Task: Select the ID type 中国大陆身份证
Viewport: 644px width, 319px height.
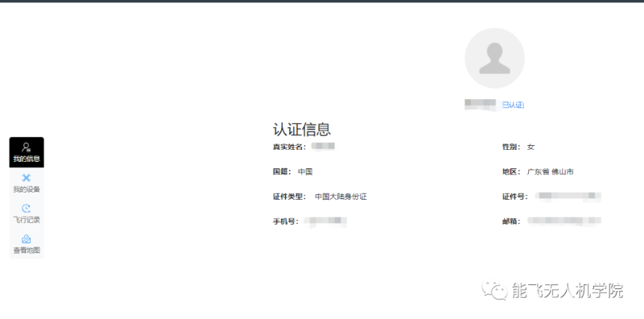Action: point(341,197)
